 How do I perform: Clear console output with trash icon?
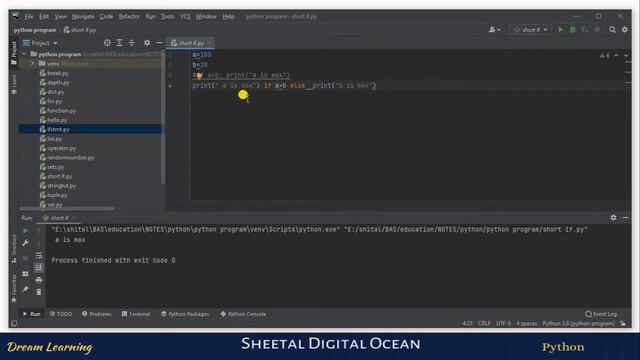click(x=39, y=292)
